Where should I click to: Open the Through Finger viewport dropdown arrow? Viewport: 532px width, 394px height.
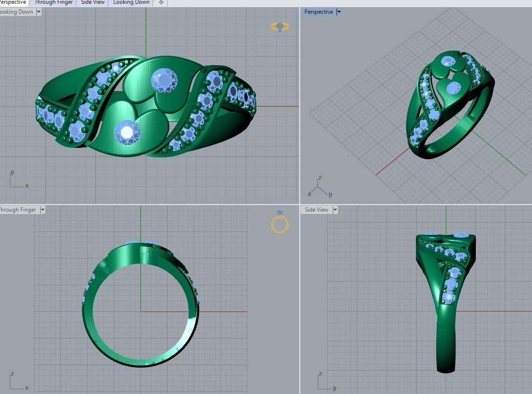click(42, 210)
